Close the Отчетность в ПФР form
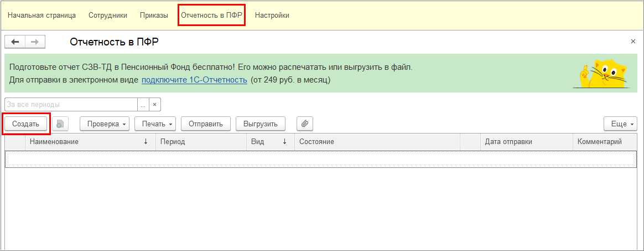 point(633,42)
